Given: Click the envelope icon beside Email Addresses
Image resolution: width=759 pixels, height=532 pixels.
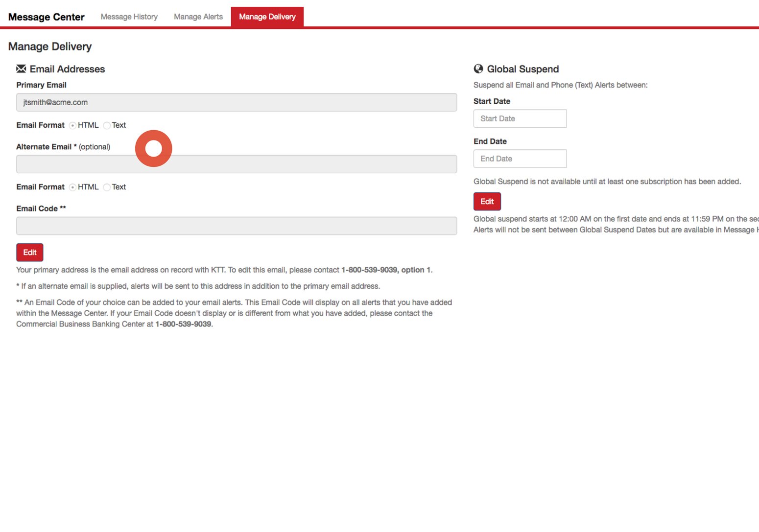Looking at the screenshot, I should [x=21, y=69].
